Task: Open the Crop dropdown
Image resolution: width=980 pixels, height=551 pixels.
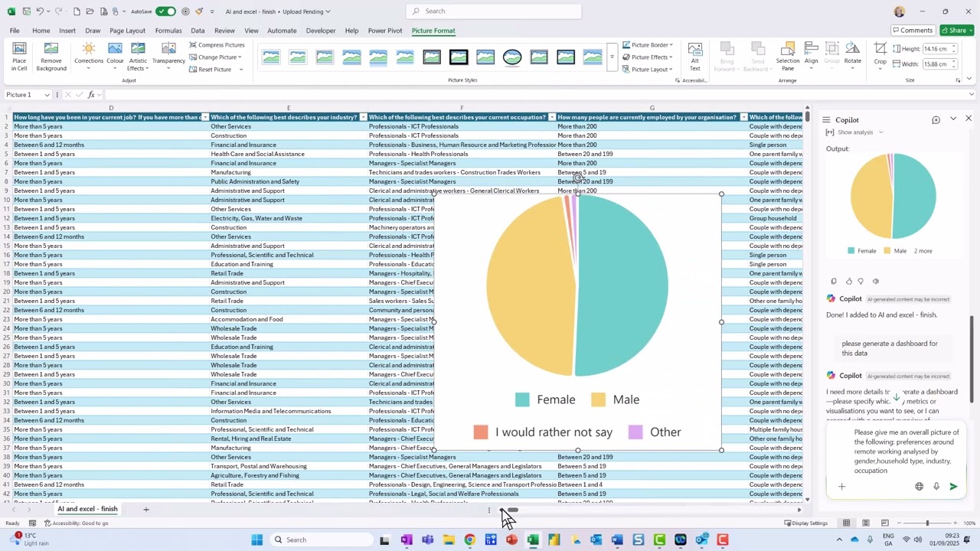Action: 880,67
